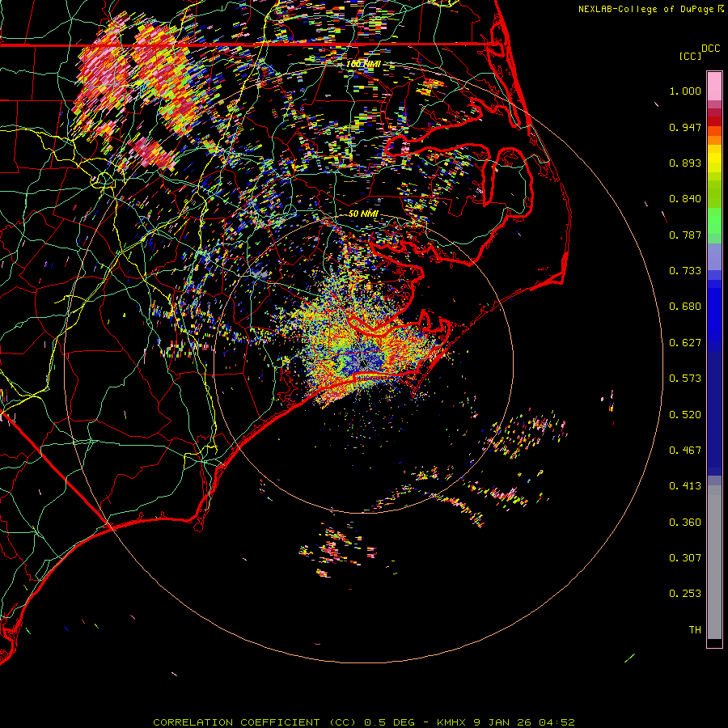
Task: Click the 0.627 legend value
Action: [x=685, y=343]
